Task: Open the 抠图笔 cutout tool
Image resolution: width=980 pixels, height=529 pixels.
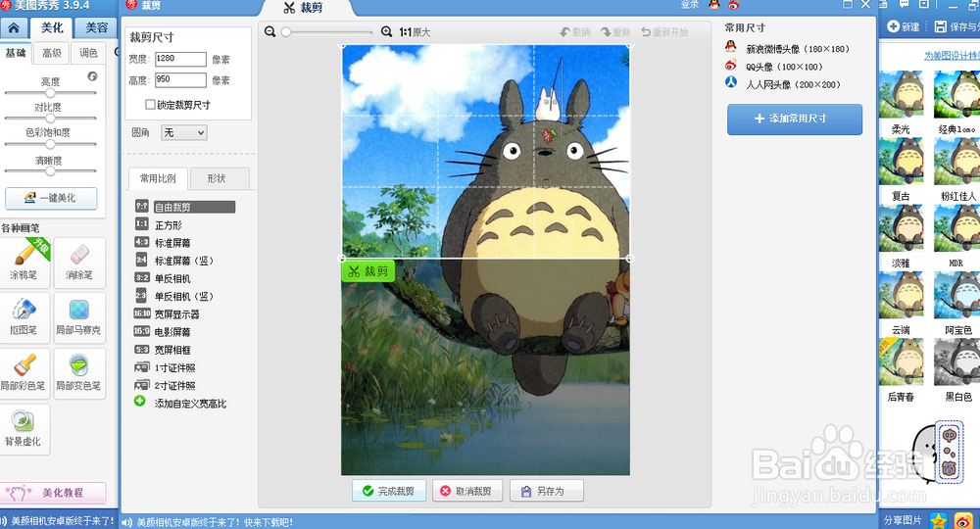Action: click(24, 317)
